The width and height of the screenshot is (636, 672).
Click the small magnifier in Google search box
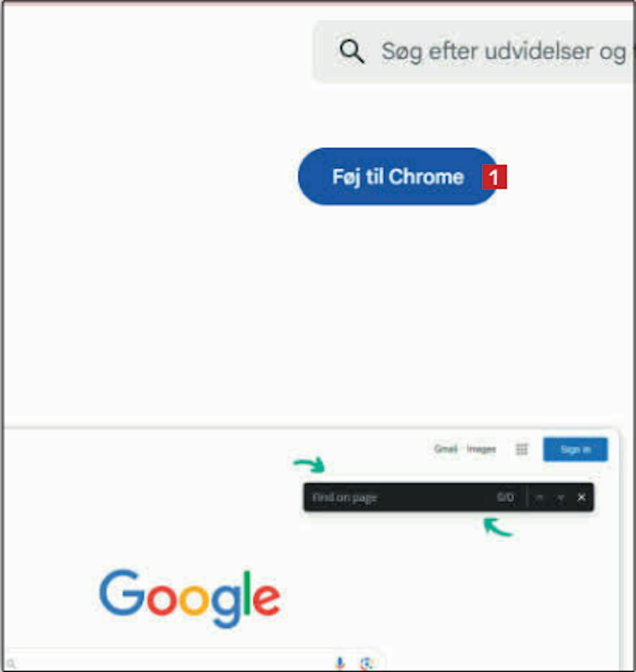click(11, 664)
